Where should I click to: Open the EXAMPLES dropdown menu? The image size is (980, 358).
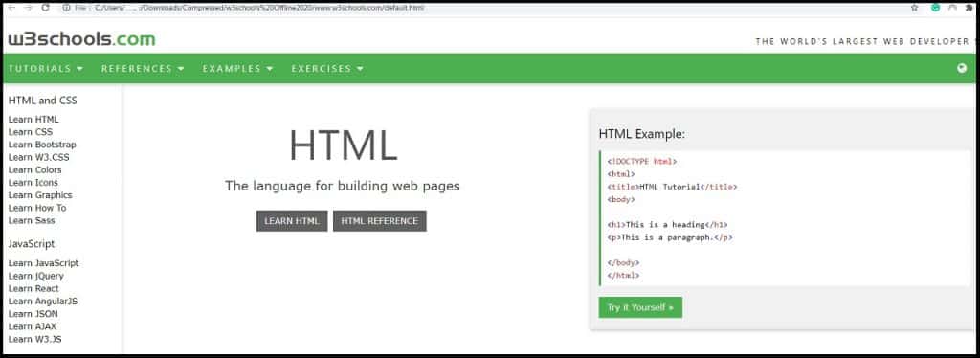(x=237, y=68)
